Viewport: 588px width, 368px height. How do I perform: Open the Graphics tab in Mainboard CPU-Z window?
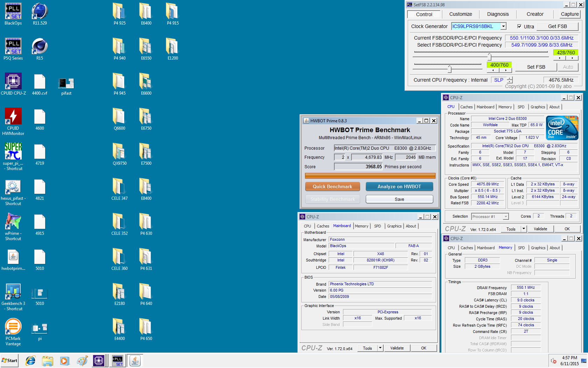click(x=394, y=226)
